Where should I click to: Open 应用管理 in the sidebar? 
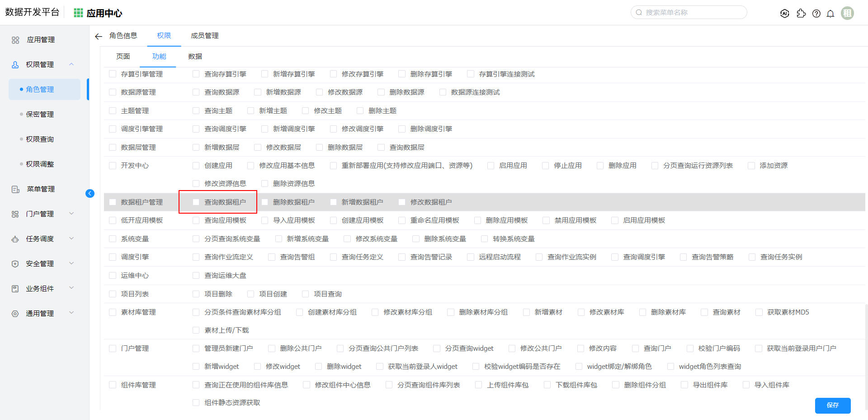click(x=41, y=40)
